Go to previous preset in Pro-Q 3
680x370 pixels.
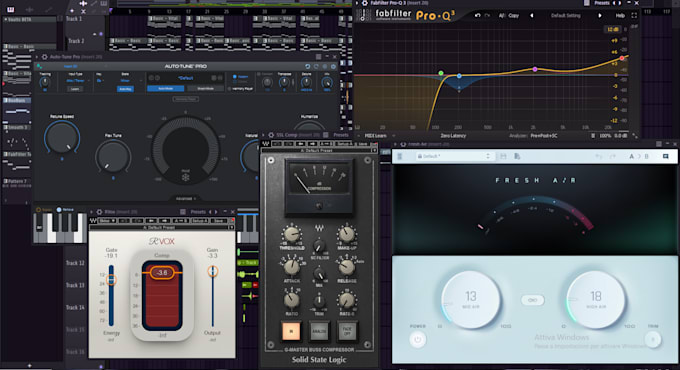532,15
